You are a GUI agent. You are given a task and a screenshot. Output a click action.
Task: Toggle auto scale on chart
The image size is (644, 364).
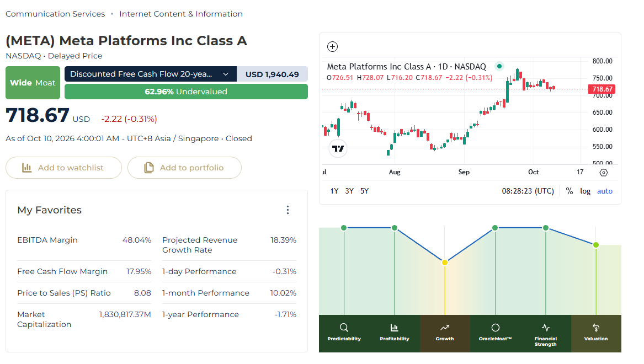point(605,191)
